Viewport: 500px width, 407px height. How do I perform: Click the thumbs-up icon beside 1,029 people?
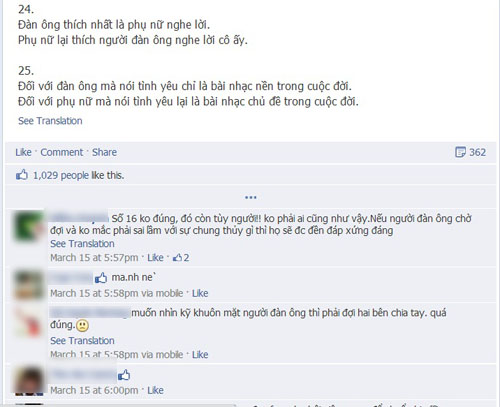tap(22, 175)
